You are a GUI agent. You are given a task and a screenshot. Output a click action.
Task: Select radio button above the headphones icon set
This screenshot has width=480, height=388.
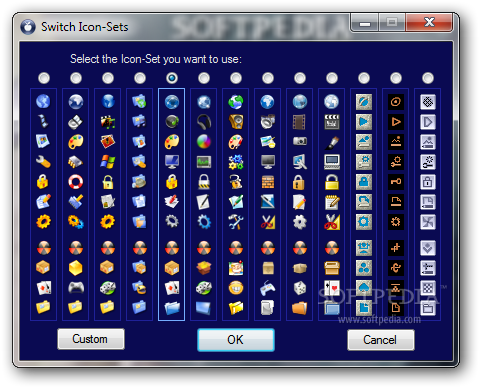[x=204, y=78]
